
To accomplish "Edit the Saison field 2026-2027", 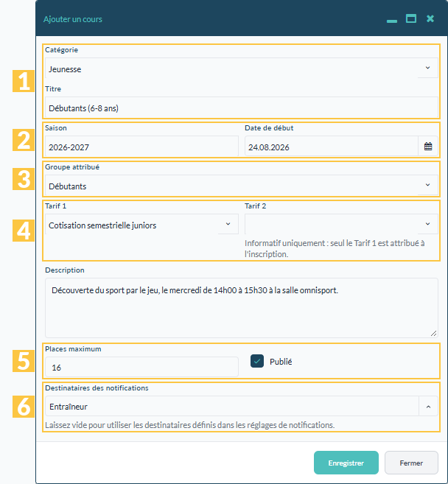I will click(x=141, y=147).
